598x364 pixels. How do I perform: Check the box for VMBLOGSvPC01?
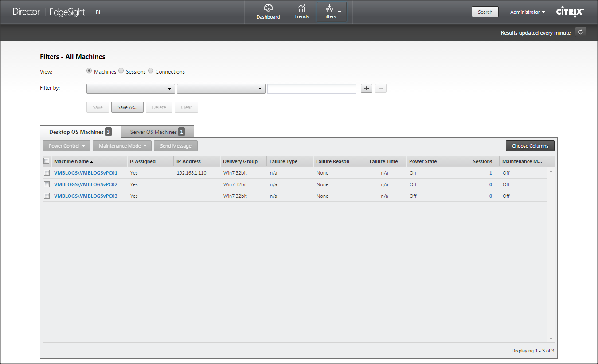tap(47, 173)
